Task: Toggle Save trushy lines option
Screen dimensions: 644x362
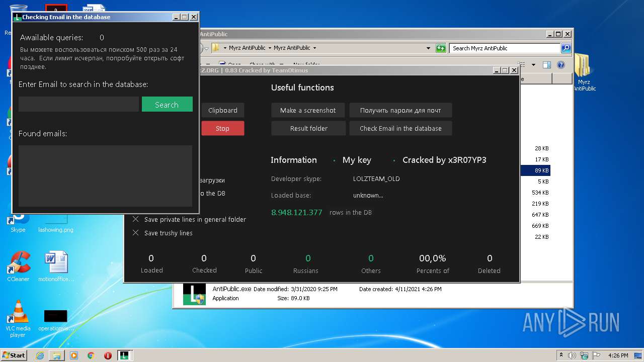Action: click(163, 233)
